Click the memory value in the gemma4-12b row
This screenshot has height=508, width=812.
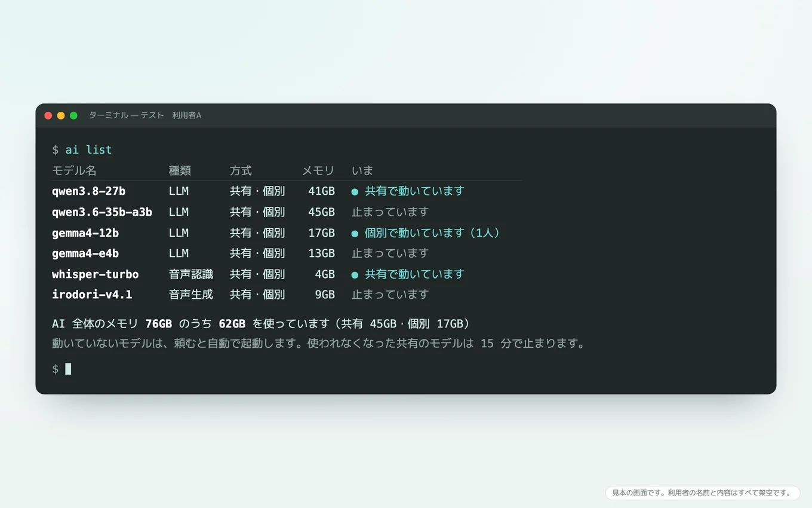[321, 233]
